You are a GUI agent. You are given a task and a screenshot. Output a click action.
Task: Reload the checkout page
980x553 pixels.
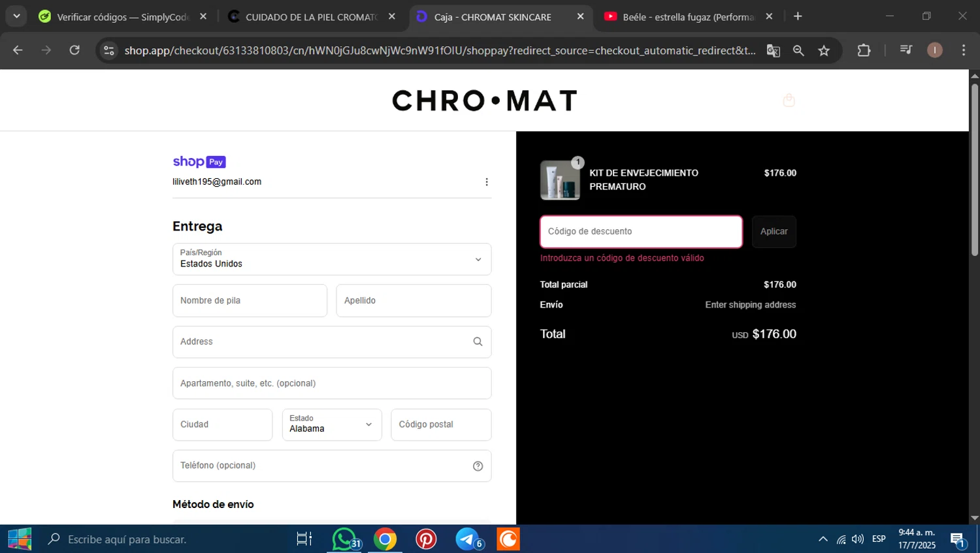pyautogui.click(x=74, y=50)
